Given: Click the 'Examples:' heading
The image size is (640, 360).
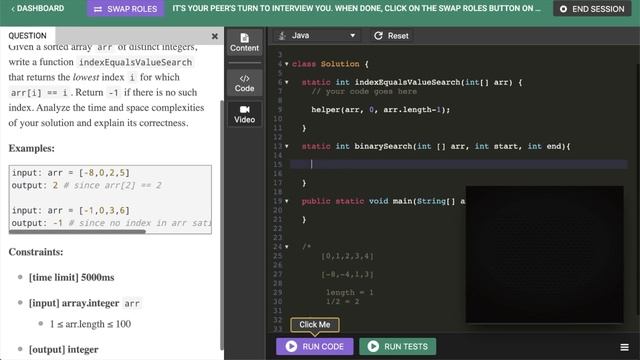Looking at the screenshot, I should [31, 148].
